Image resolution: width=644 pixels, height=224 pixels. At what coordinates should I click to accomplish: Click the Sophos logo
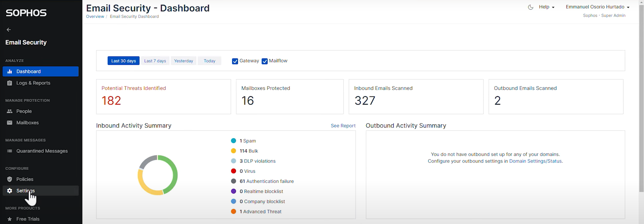26,13
